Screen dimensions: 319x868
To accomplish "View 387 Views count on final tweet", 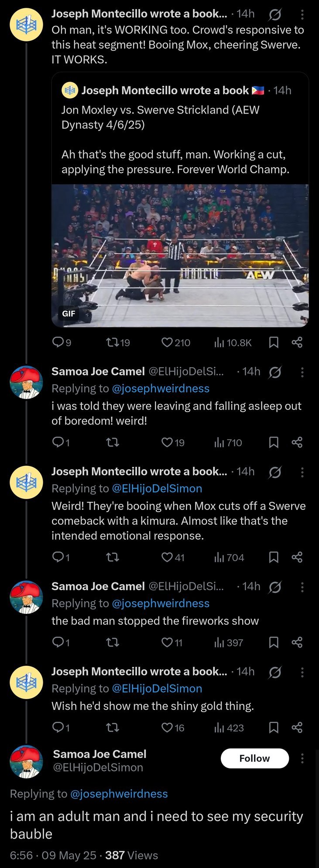I will pyautogui.click(x=131, y=855).
